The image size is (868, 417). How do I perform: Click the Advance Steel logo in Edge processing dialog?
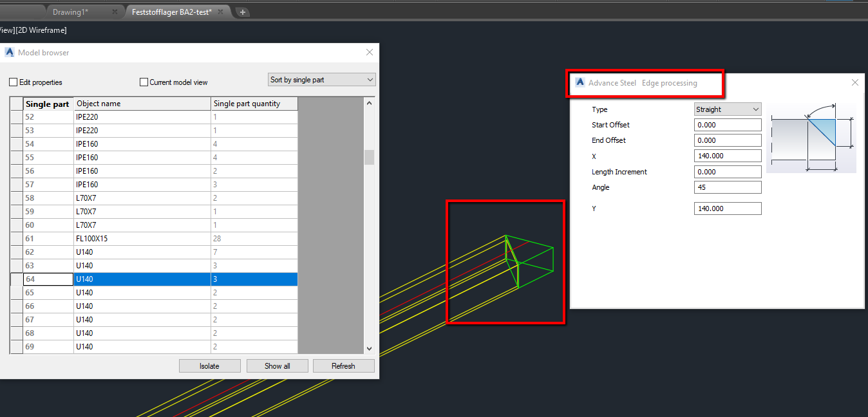click(x=580, y=82)
